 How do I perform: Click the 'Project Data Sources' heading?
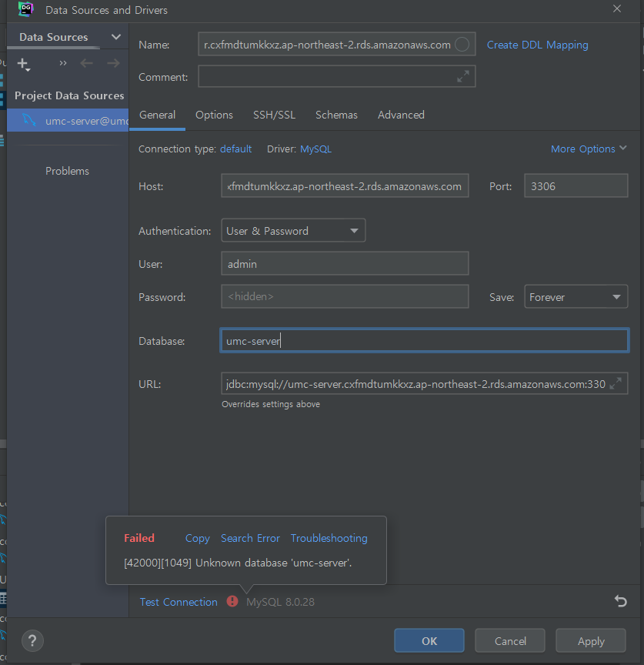pyautogui.click(x=69, y=96)
